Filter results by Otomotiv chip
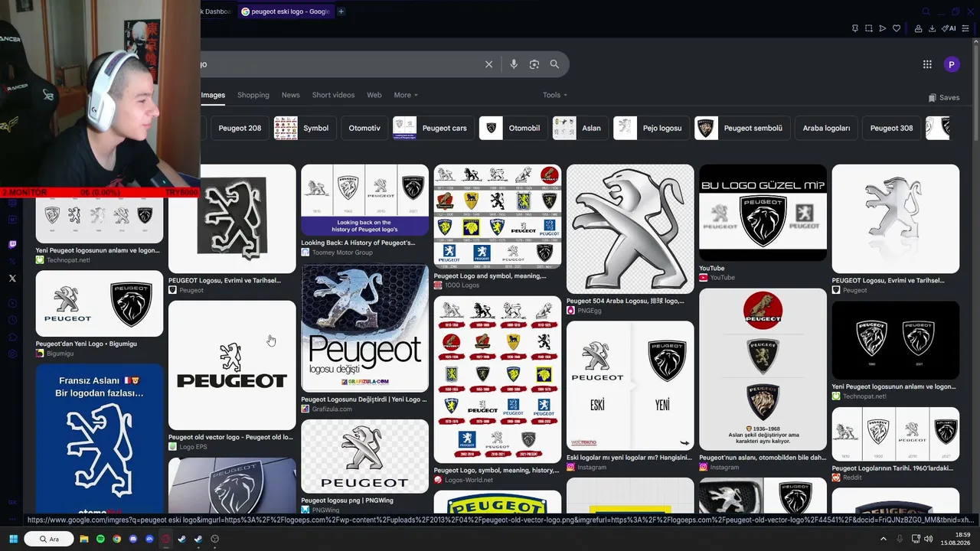This screenshot has height=551, width=980. [364, 128]
